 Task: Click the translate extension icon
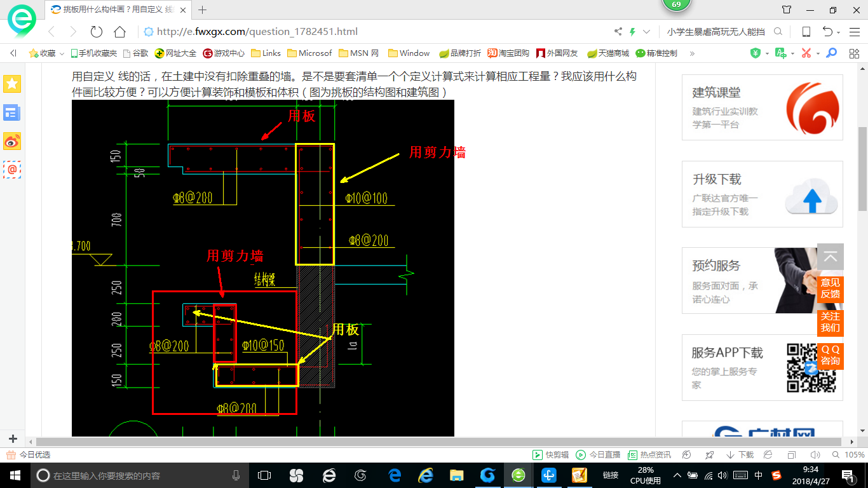780,53
